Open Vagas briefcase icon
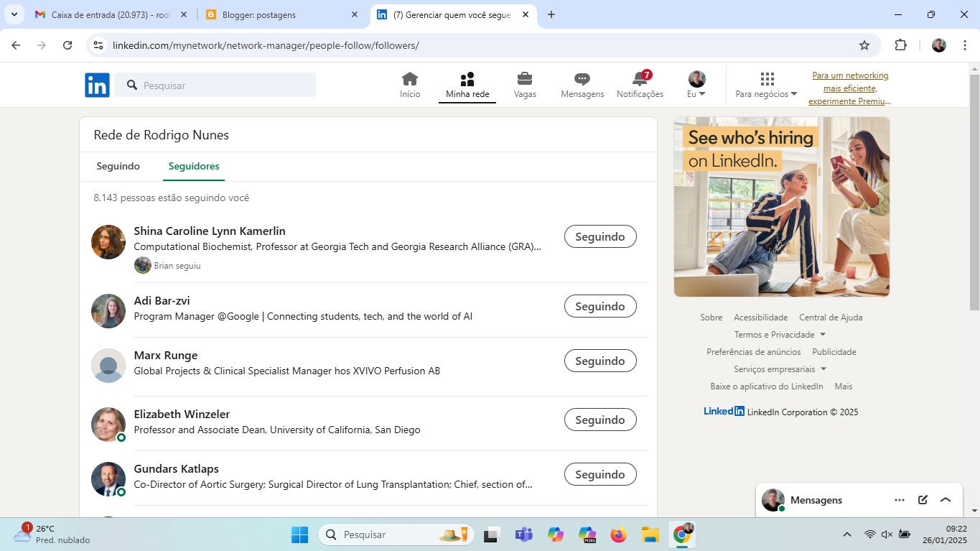This screenshot has width=980, height=551. click(525, 85)
